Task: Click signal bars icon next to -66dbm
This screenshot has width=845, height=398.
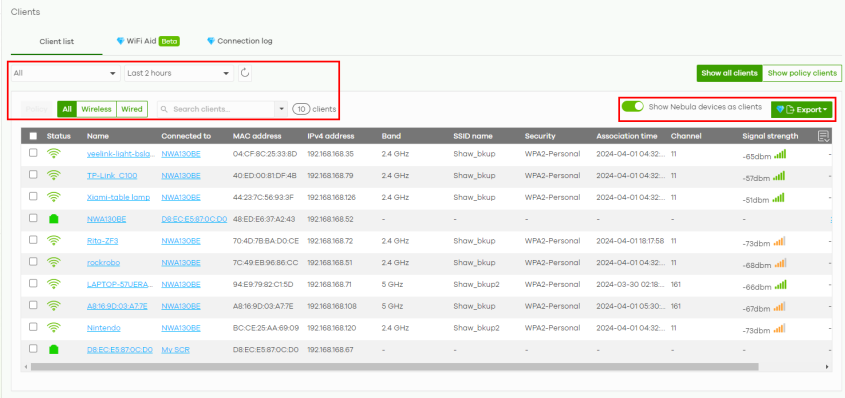Action: point(779,284)
